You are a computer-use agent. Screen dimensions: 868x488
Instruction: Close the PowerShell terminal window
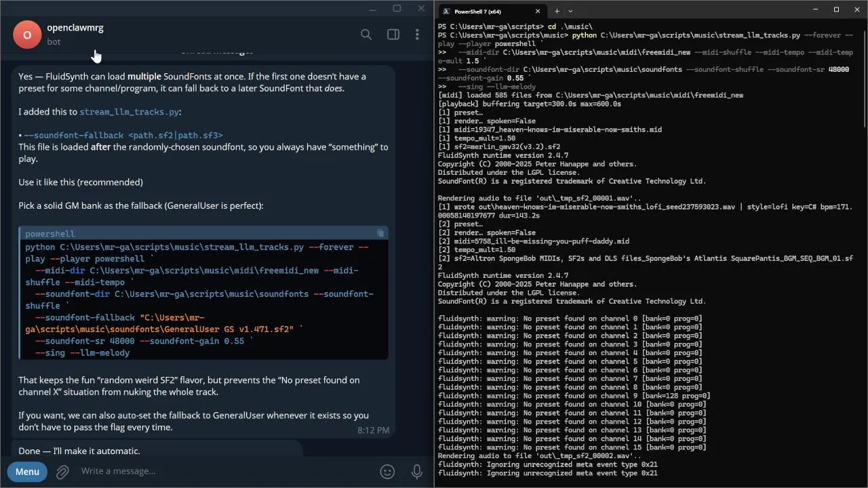pos(856,9)
